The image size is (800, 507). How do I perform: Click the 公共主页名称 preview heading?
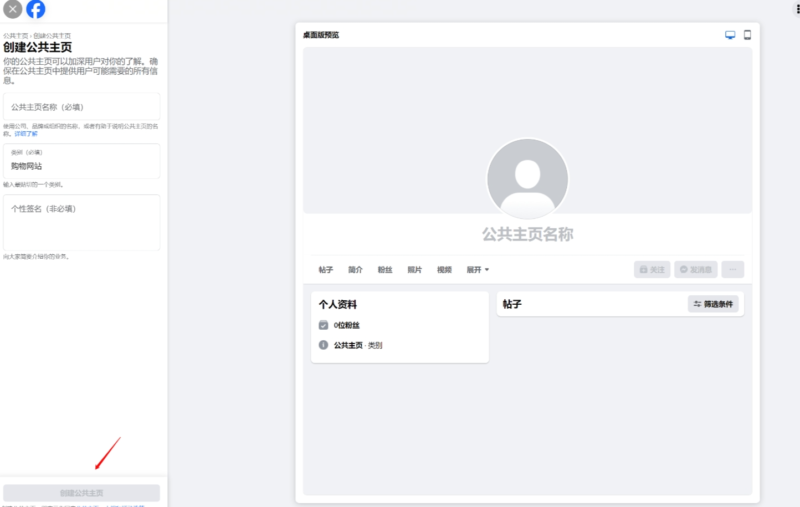(x=528, y=234)
